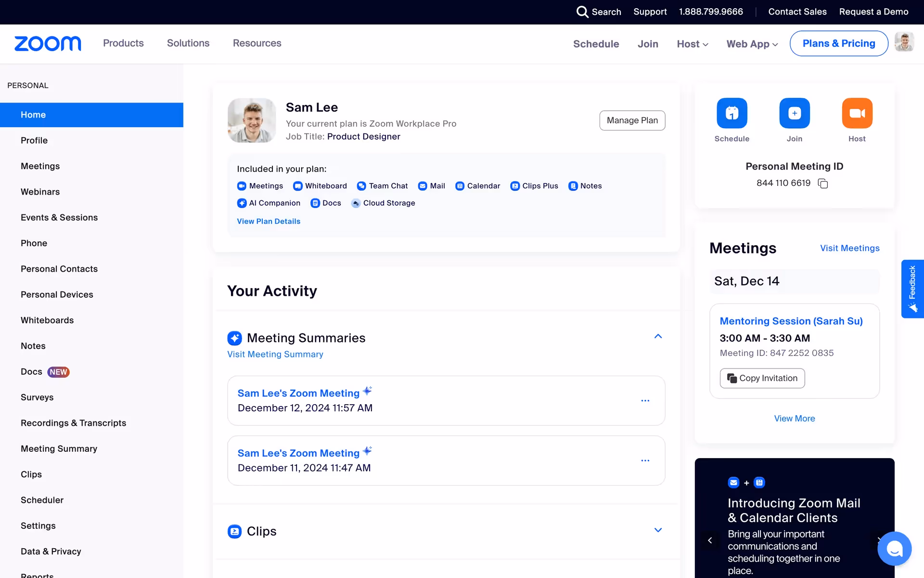Open options menu for December 12 meeting summary
The height and width of the screenshot is (578, 924).
click(x=645, y=401)
